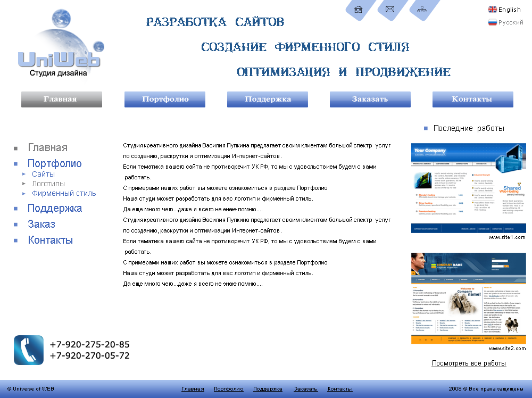Open the Поддержка navigation button
The image size is (532, 398).
point(267,99)
